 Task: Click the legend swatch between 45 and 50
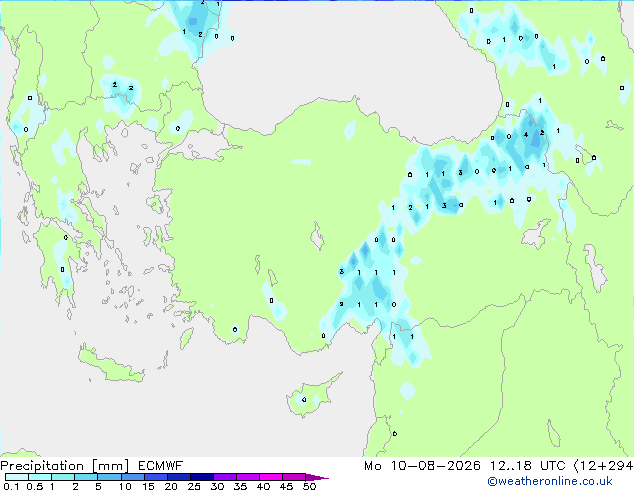tap(294, 477)
